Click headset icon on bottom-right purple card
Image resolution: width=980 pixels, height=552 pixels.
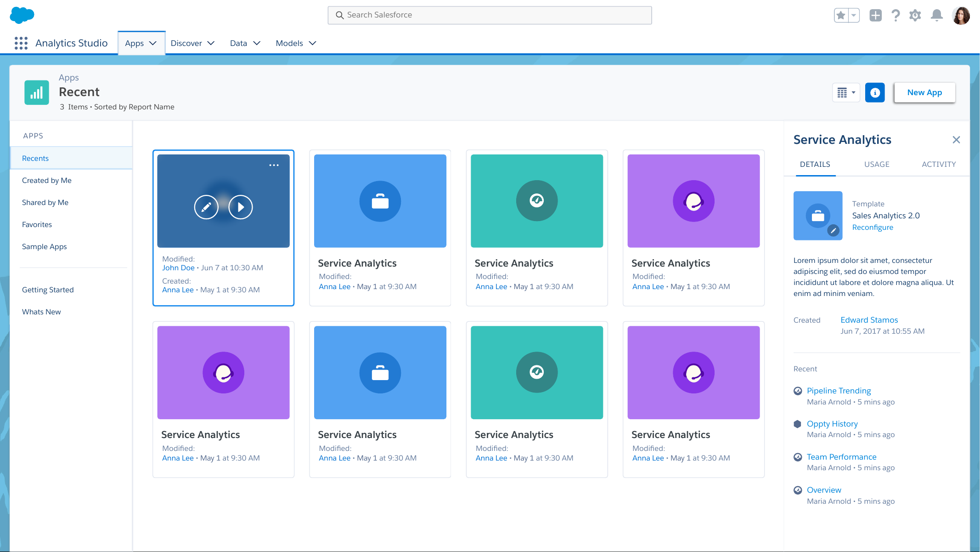(693, 373)
